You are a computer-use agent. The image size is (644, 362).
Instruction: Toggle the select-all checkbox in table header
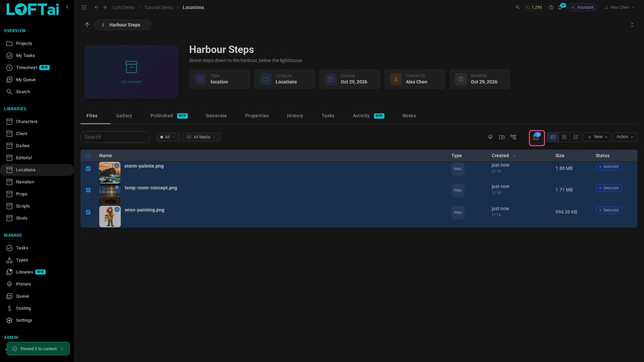(x=88, y=156)
